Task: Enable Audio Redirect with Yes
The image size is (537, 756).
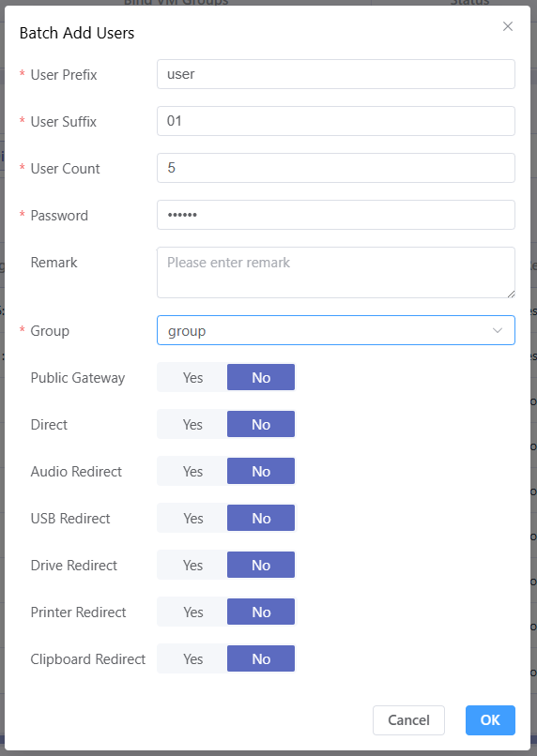Action: click(192, 471)
